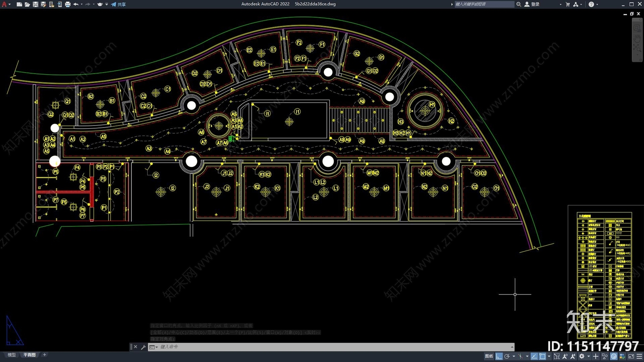The height and width of the screenshot is (362, 644).
Task: Click the search keyword input field
Action: (x=484, y=4)
